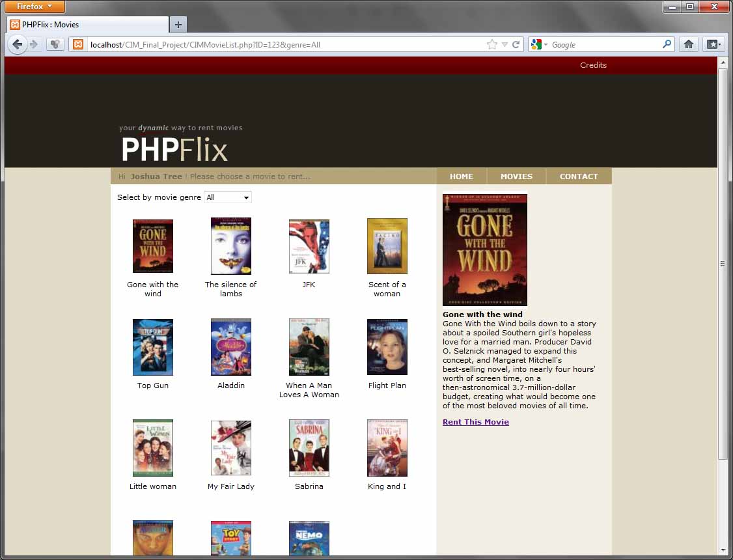Go to the CONTACT navigation tab
The image size is (733, 560).
579,176
